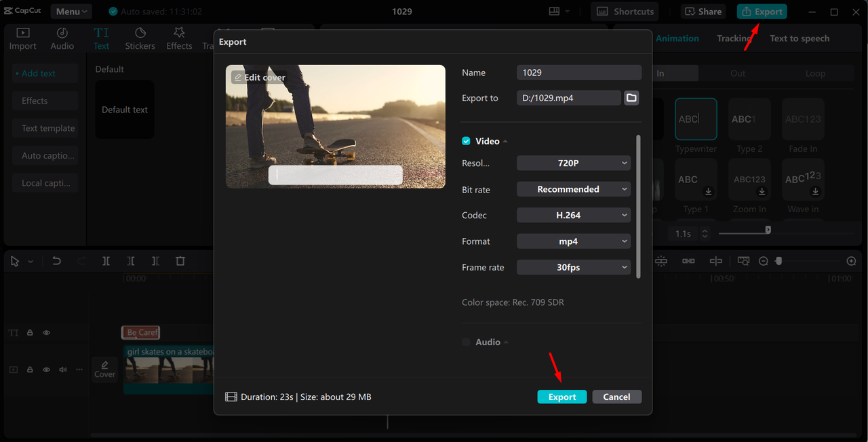868x442 pixels.
Task: Click the timeline zoom to fit icon
Action: [x=743, y=261]
